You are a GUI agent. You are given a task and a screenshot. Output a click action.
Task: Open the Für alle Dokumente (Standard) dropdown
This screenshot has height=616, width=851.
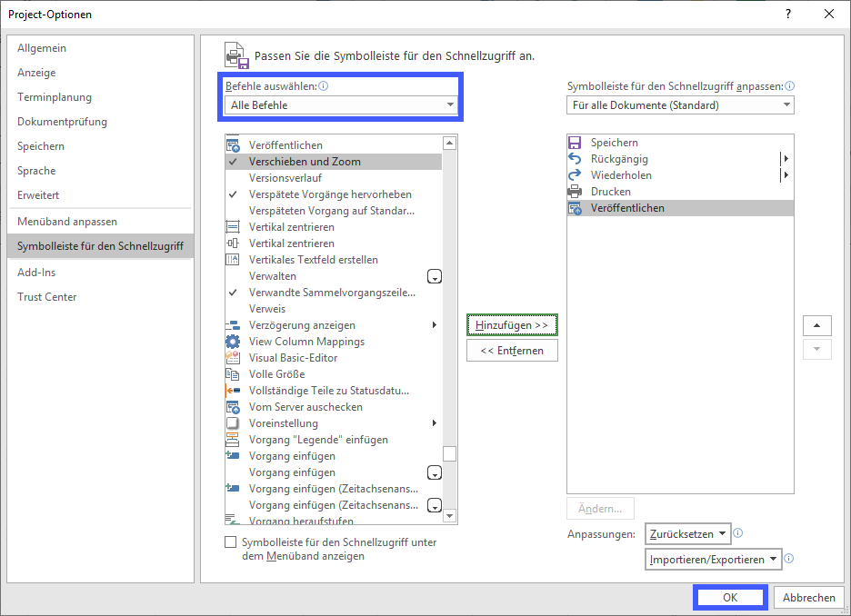pos(679,105)
